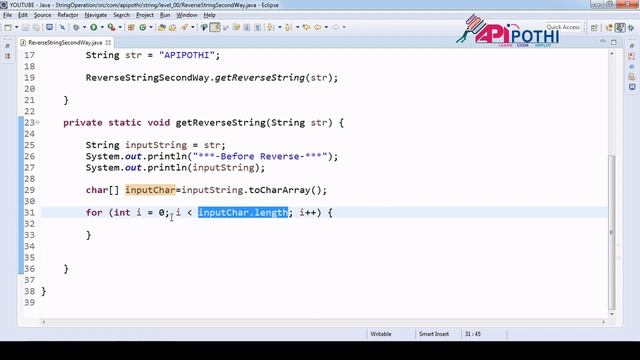640x360 pixels.
Task: Open the Navigate menu
Action: [96, 15]
